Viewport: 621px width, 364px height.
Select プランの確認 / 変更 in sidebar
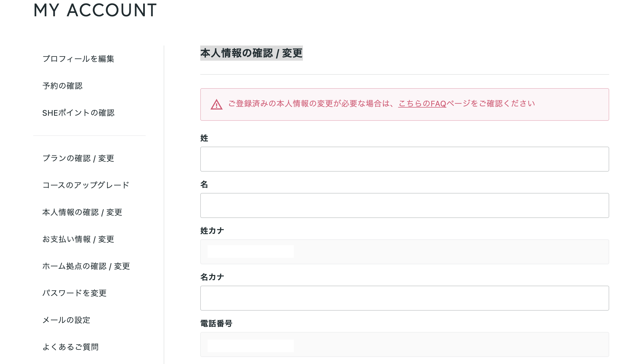point(78,158)
